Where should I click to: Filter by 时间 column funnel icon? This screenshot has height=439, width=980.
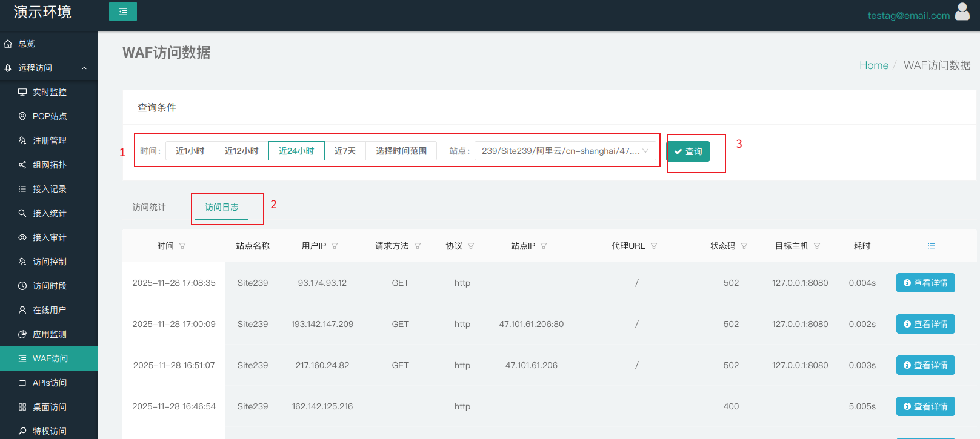click(x=182, y=246)
